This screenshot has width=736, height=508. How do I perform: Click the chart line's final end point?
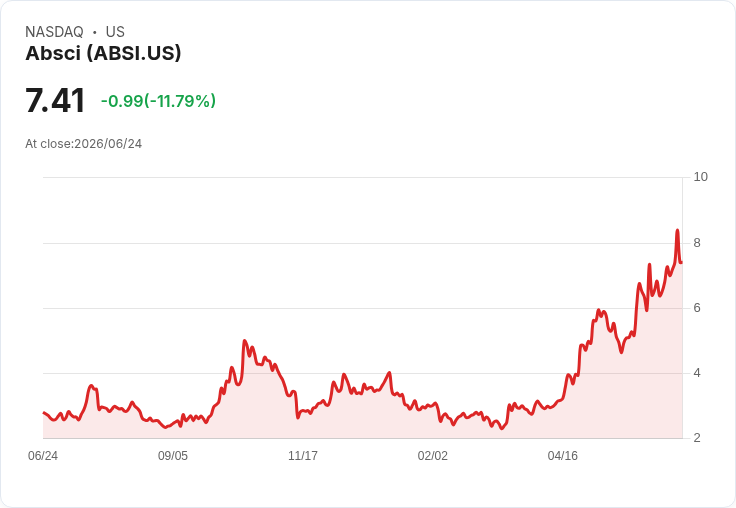682,262
